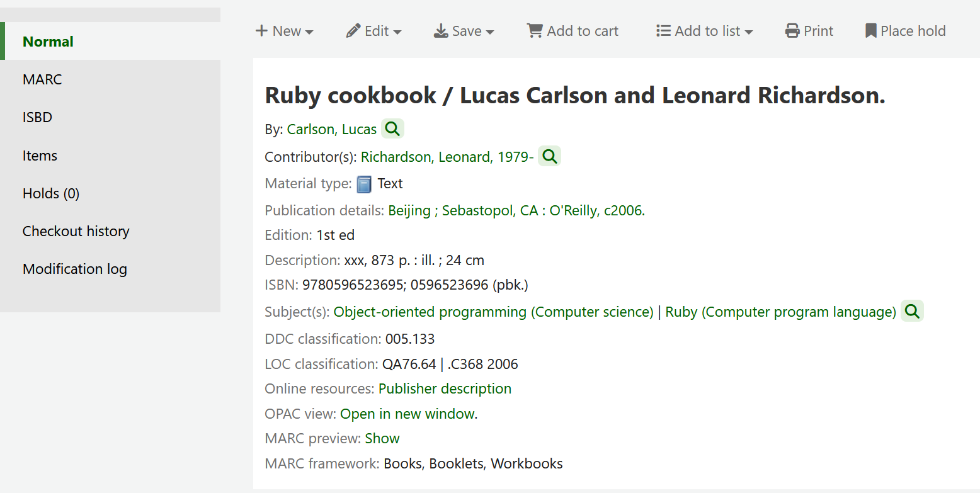This screenshot has width=980, height=493.
Task: Show the MARC preview
Action: point(382,438)
